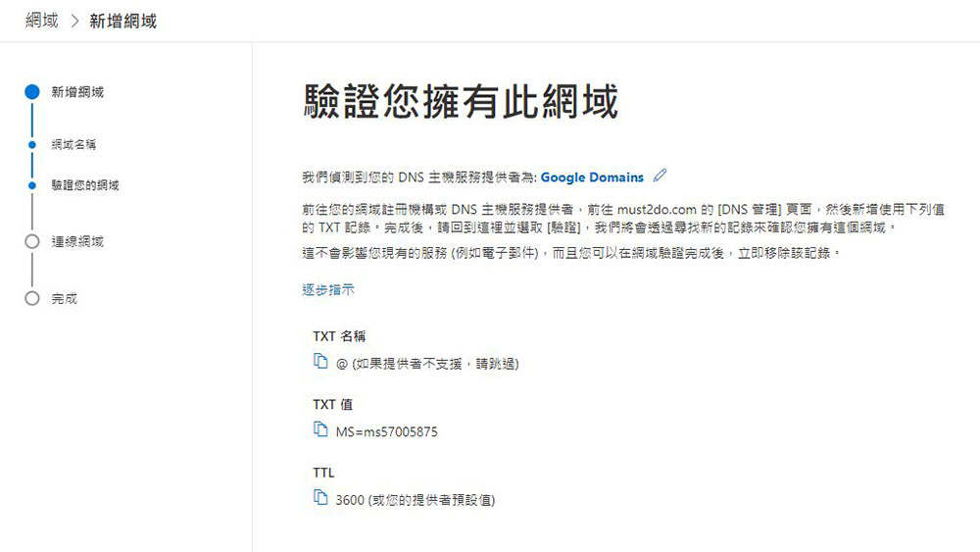980x552 pixels.
Task: Click the 新增網域 step circle
Action: pyautogui.click(x=32, y=92)
